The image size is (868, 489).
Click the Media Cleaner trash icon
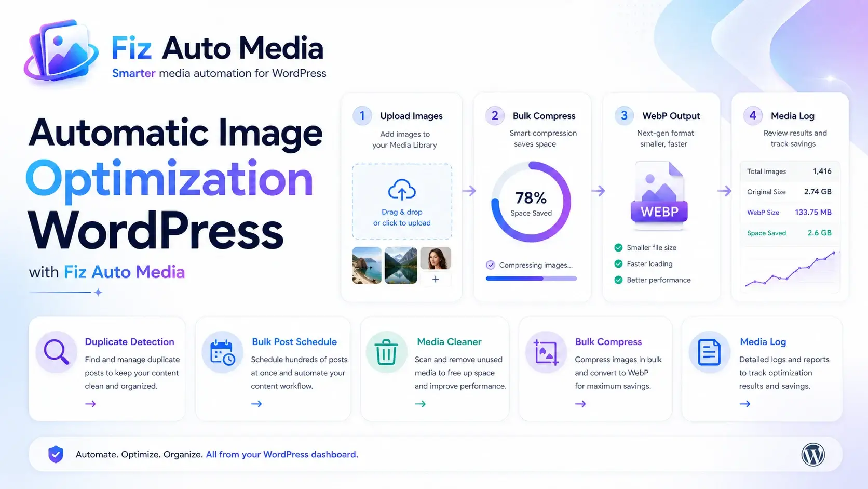tap(386, 352)
